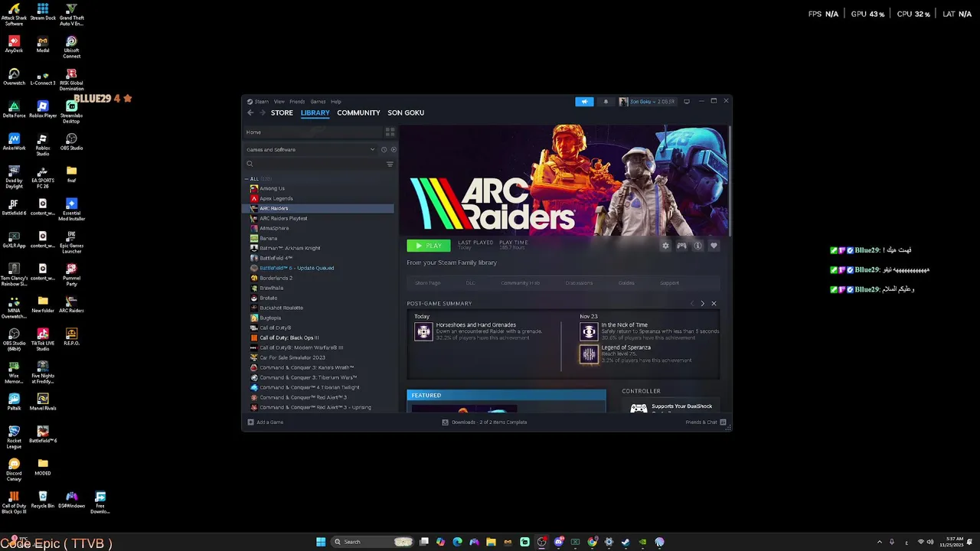Open Community Hub link
Screen dimensions: 980x551
[520, 283]
